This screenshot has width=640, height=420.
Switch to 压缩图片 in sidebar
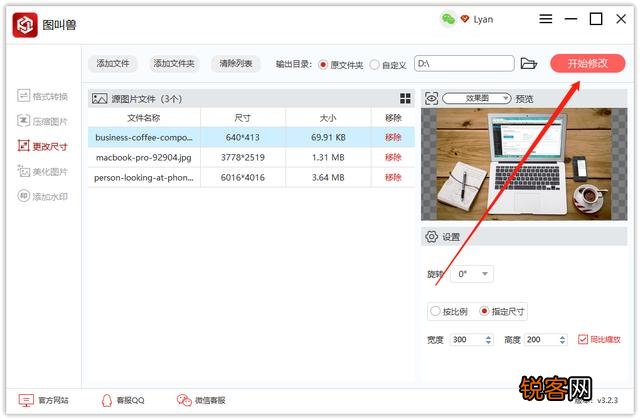42,121
